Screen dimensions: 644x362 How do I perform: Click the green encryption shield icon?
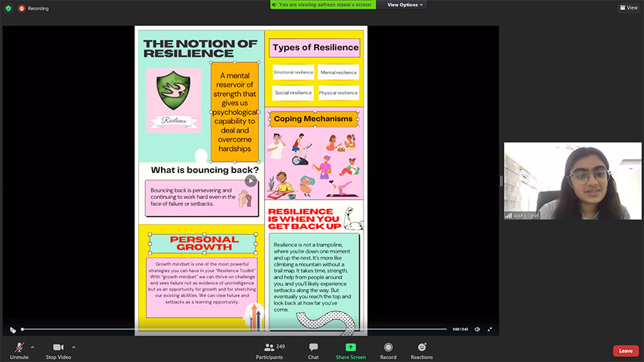[8, 8]
